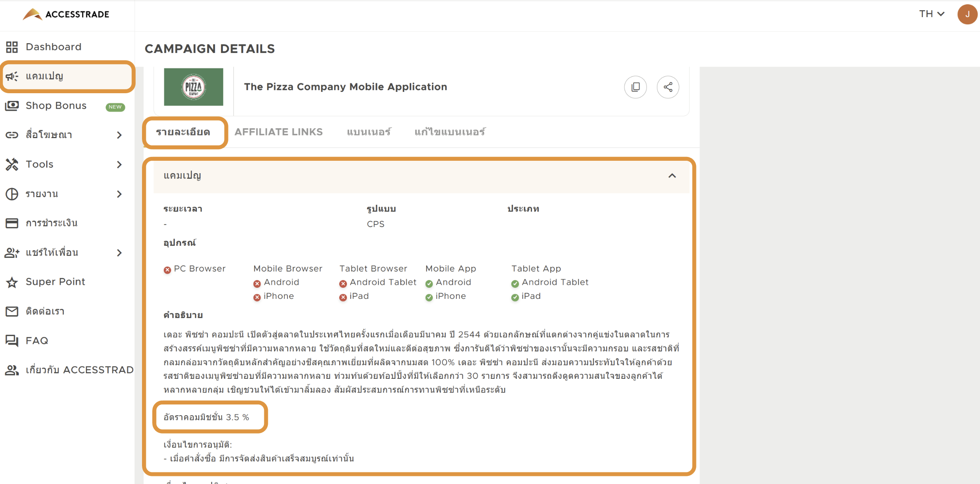The width and height of the screenshot is (980, 484).
Task: Click the เกี่ยวกับ ACCESSTRADE people icon
Action: [x=12, y=370]
